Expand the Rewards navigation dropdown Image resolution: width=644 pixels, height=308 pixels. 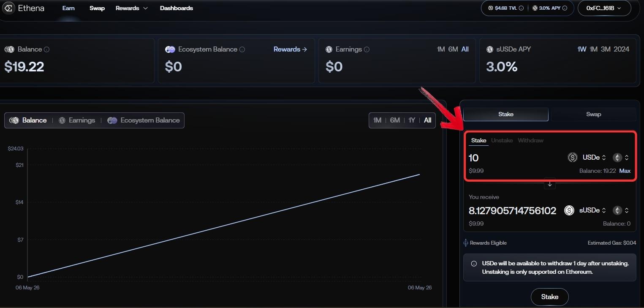(132, 8)
